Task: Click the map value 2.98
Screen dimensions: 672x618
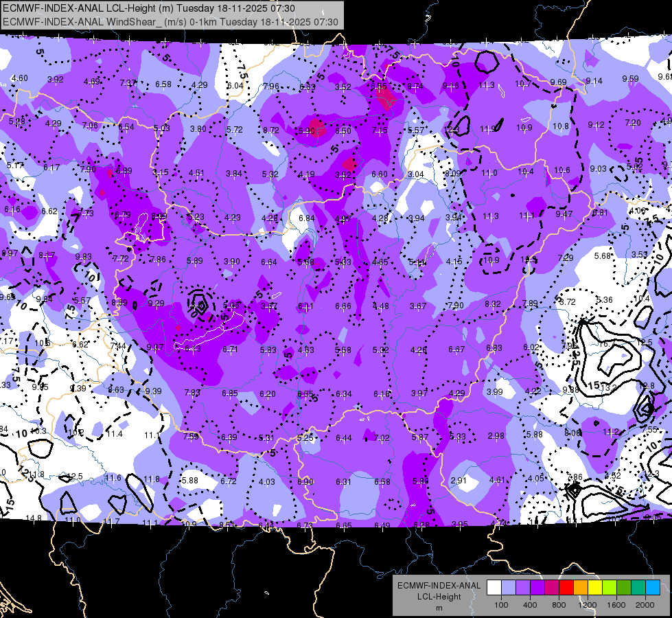Action: 496,436
